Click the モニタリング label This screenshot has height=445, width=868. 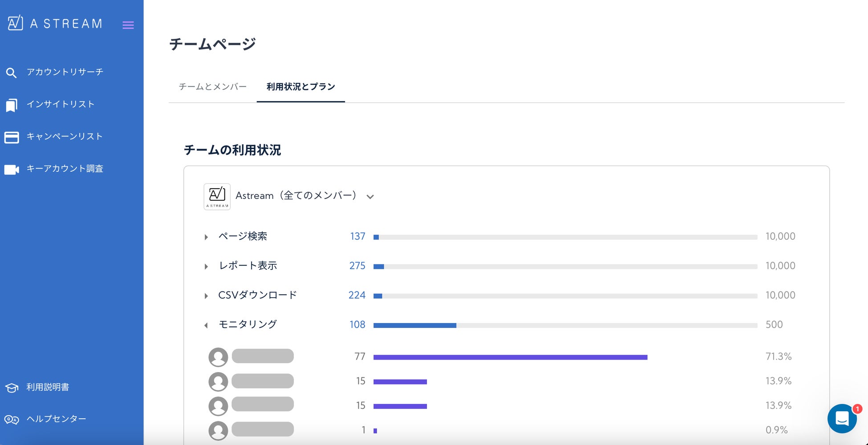[247, 324]
